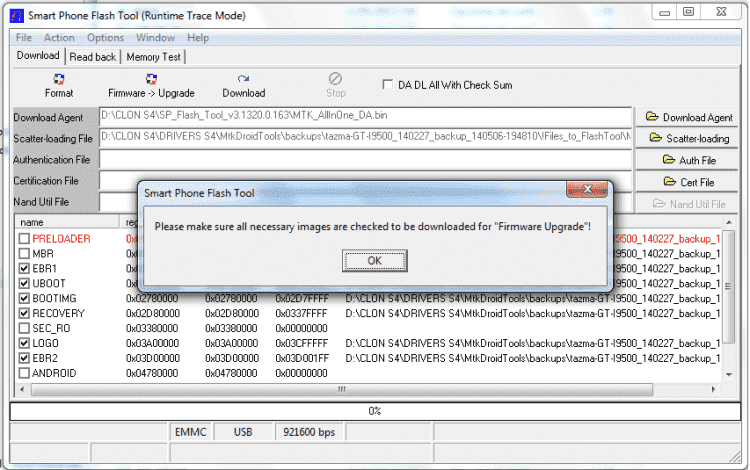Click the Smart Phone Flash Tool app icon
Viewport: 750px width, 470px height.
(x=17, y=16)
